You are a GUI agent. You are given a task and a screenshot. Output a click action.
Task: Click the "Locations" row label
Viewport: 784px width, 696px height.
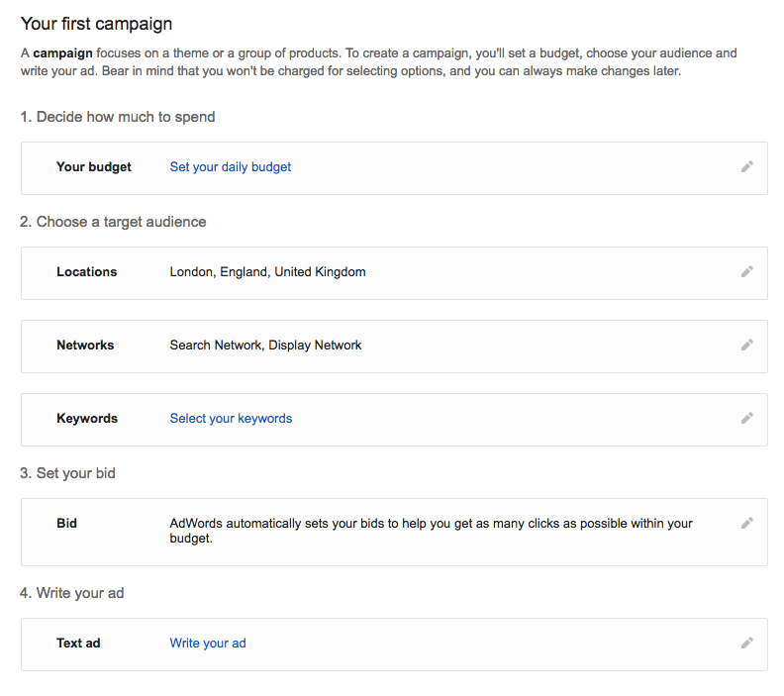coord(87,272)
